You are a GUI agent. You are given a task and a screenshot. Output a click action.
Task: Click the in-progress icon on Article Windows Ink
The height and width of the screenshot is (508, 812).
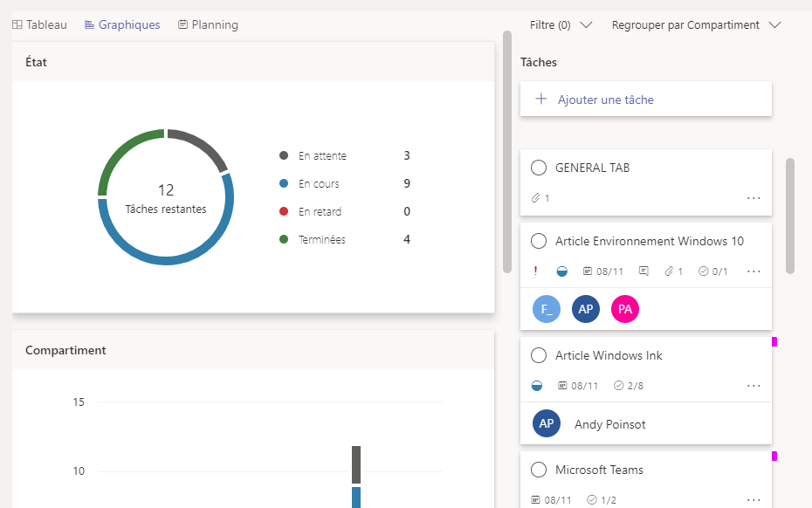pyautogui.click(x=537, y=386)
